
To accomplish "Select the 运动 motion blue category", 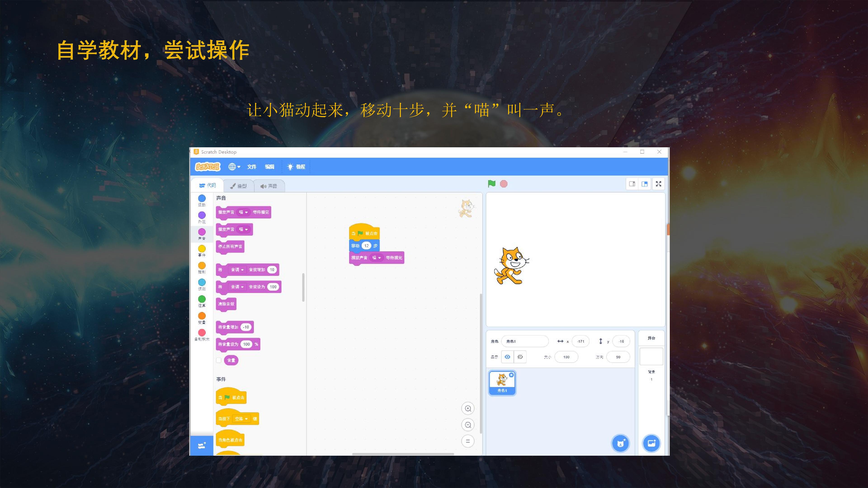I will pos(202,200).
